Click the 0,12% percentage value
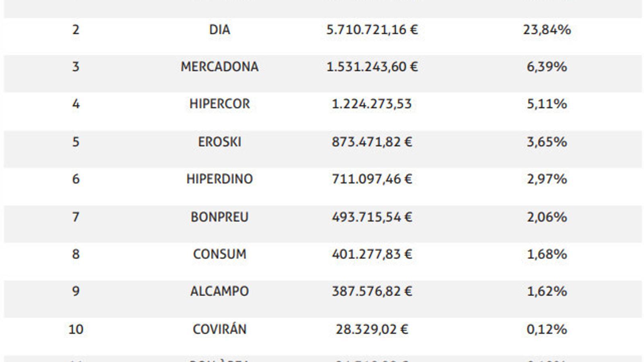Screen dimensions: 644x362 (x=547, y=329)
